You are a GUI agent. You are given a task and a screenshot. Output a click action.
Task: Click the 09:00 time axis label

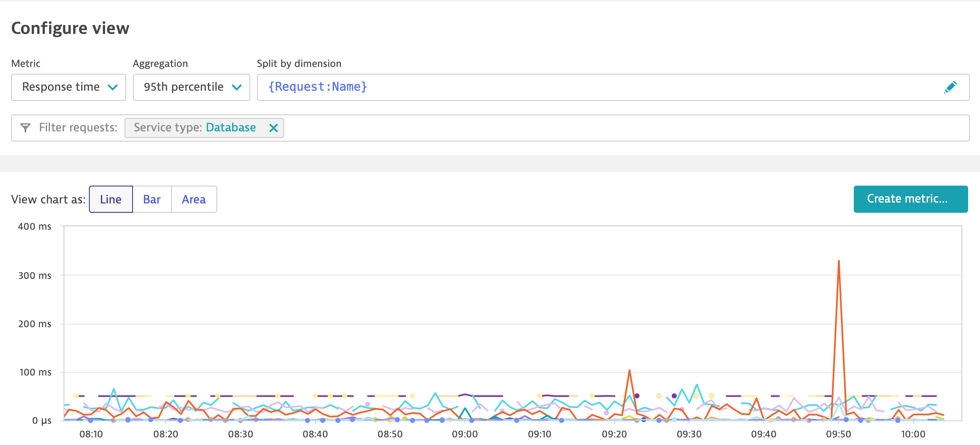(x=465, y=434)
